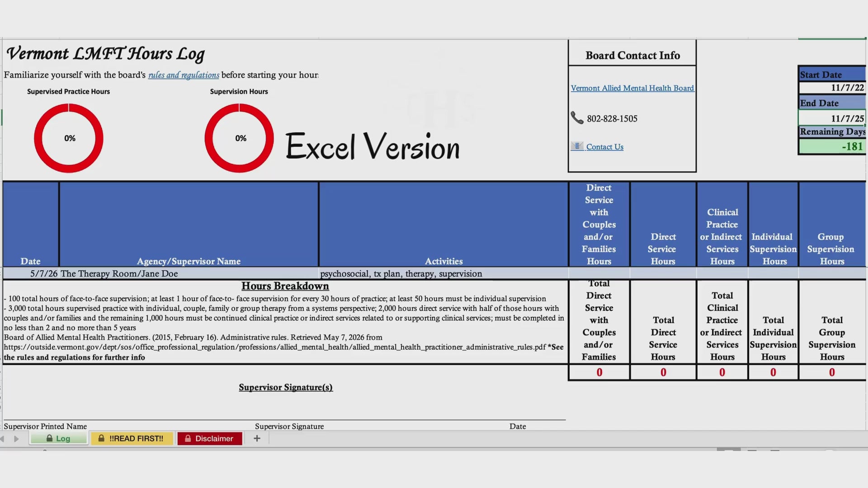
Task: Open the rules and regulations link
Action: click(184, 75)
